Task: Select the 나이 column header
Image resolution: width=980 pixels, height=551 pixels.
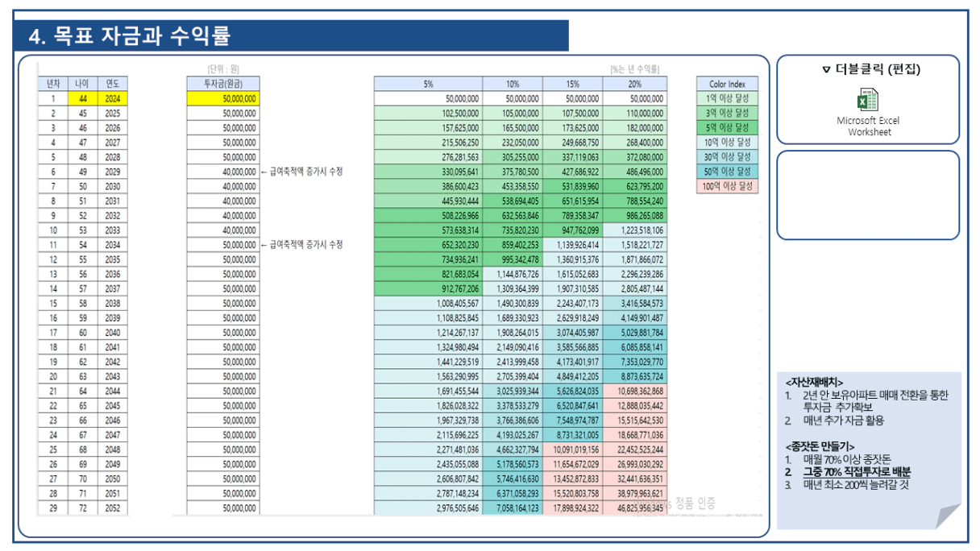Action: pyautogui.click(x=82, y=84)
